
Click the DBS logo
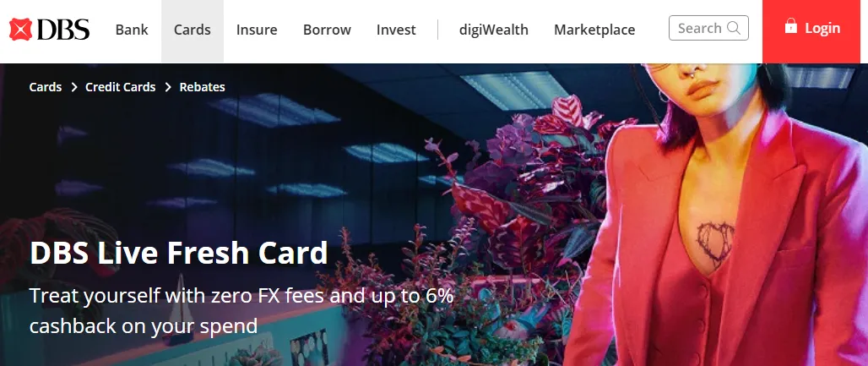click(x=49, y=30)
